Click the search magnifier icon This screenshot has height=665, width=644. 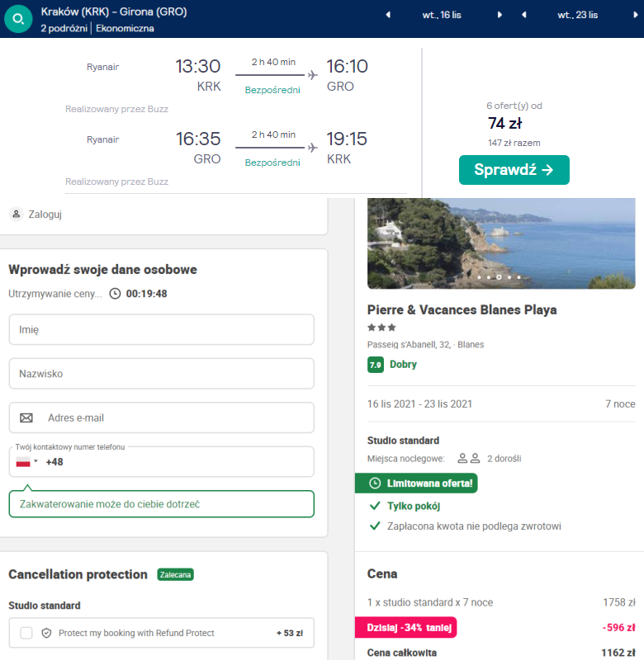click(17, 19)
